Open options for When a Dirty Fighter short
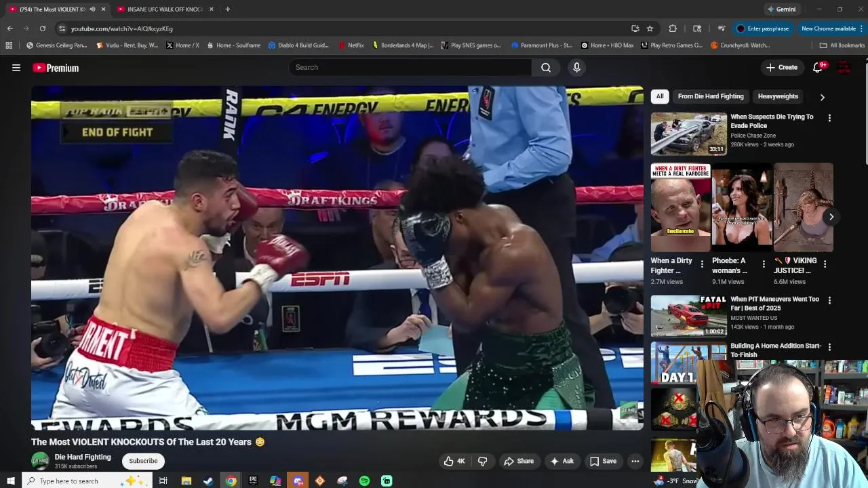Viewport: 868px width, 488px height. tap(702, 264)
